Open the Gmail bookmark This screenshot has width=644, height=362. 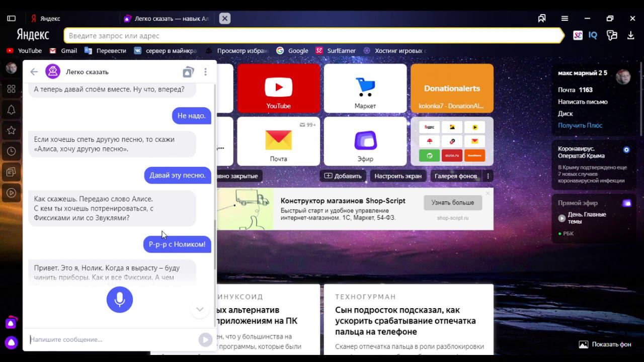click(63, 51)
